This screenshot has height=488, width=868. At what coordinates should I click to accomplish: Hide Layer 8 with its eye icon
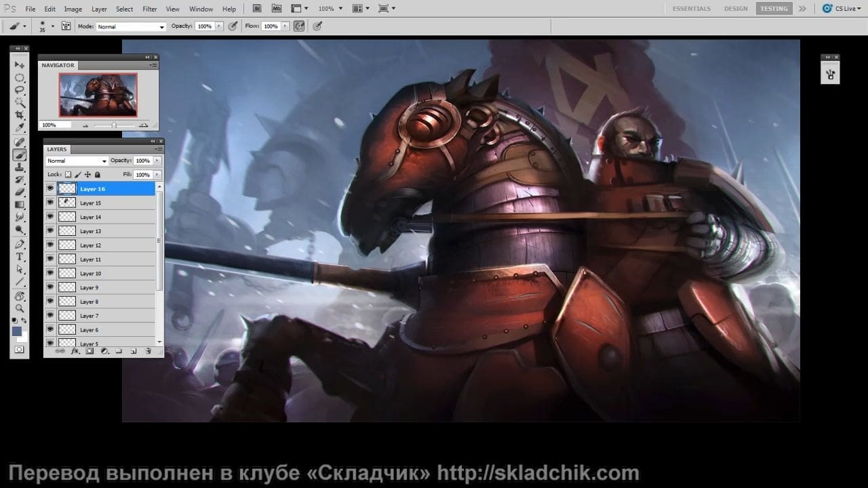click(x=50, y=302)
